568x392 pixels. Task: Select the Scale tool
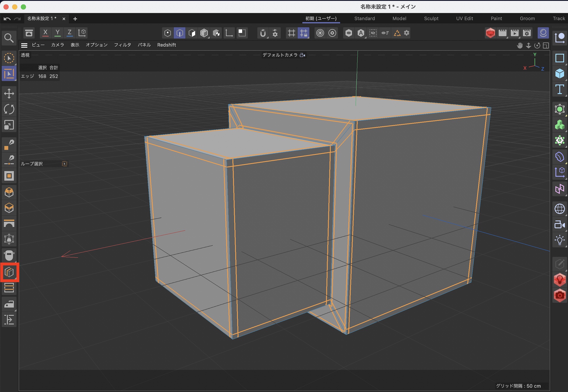click(x=9, y=125)
